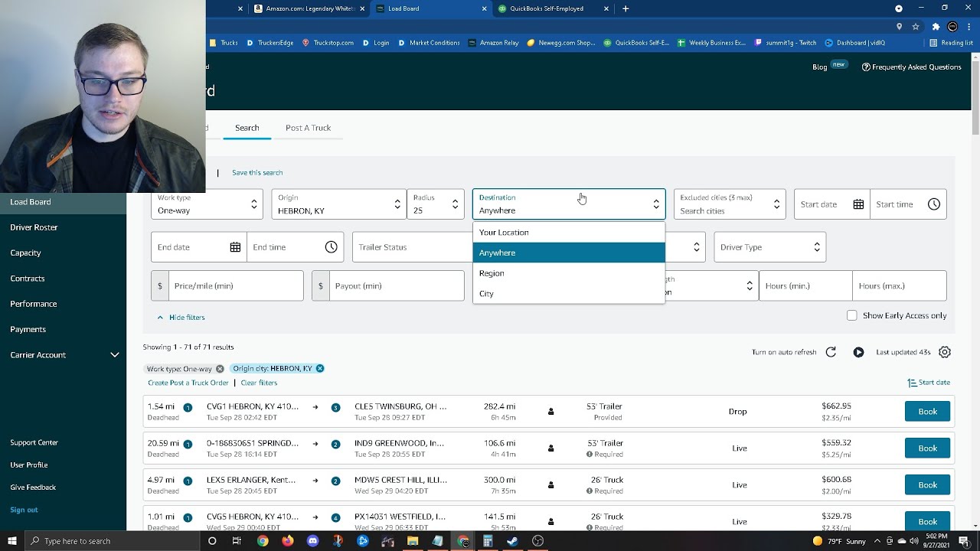The width and height of the screenshot is (980, 551).
Task: Sort results by Start date
Action: coord(929,383)
